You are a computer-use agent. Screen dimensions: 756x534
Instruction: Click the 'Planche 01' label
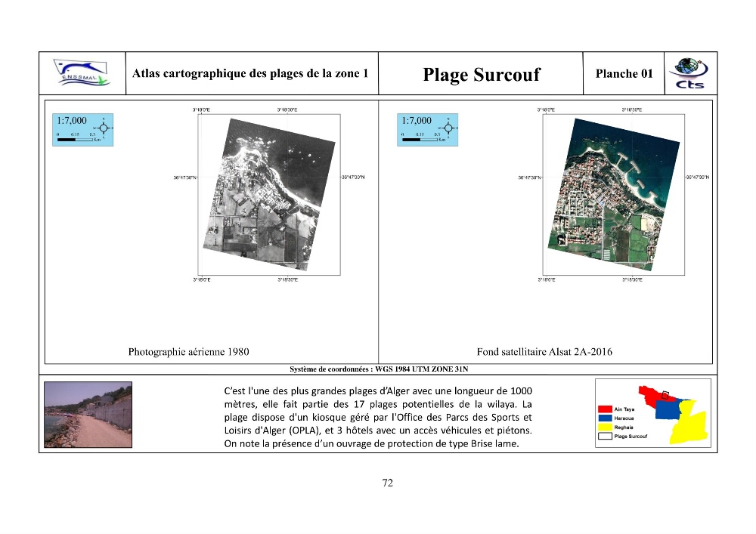[x=624, y=74]
